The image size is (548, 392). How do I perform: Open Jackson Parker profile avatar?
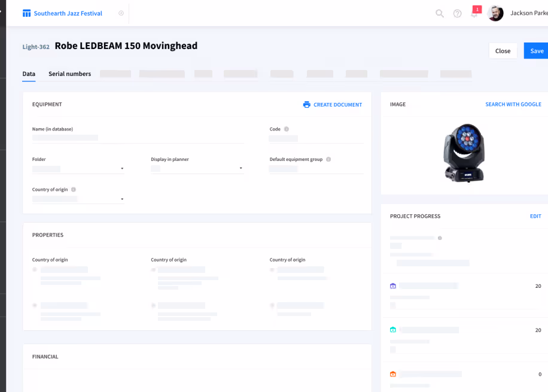tap(495, 13)
